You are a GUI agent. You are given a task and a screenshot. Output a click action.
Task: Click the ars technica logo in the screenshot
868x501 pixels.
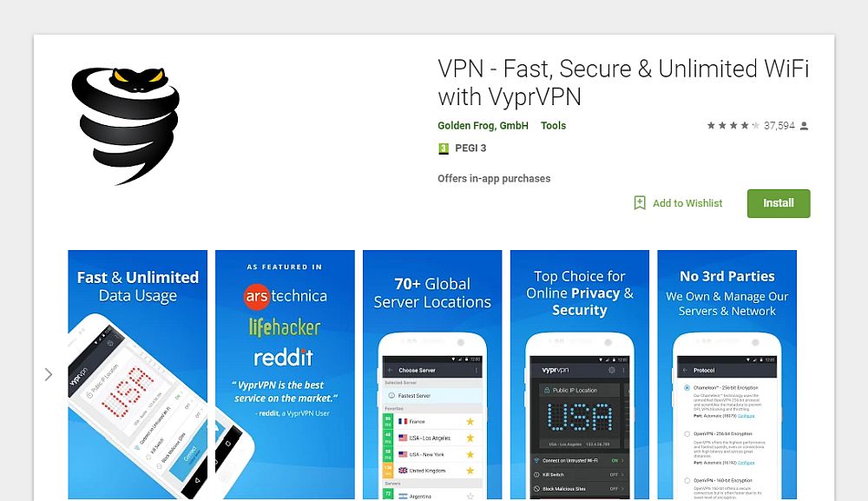[x=285, y=296]
